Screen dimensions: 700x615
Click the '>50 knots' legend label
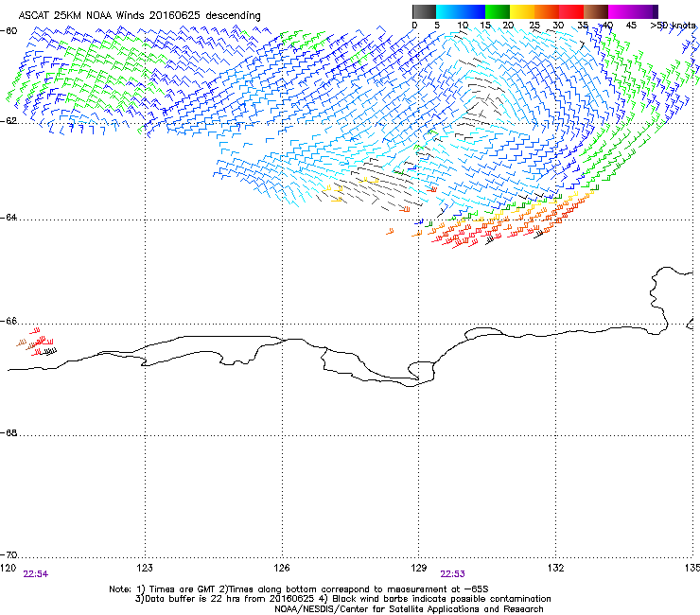click(674, 26)
